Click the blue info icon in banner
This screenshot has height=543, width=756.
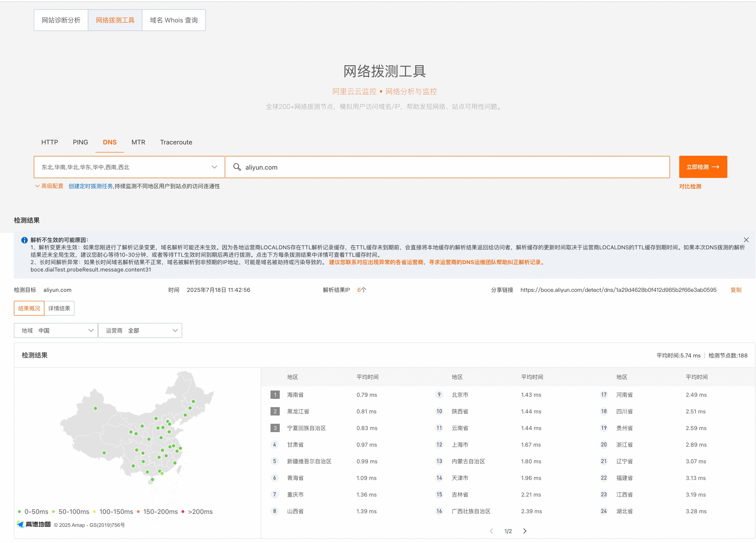point(24,240)
